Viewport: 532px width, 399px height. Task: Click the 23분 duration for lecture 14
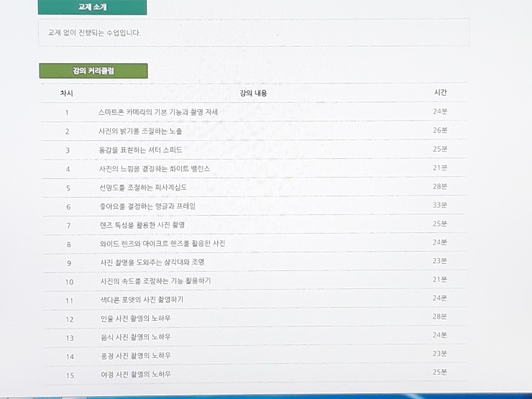click(x=440, y=354)
